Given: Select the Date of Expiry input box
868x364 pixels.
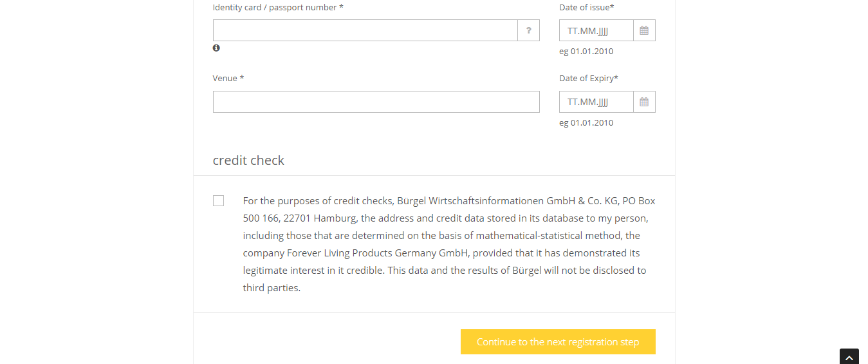Looking at the screenshot, I should coord(596,102).
